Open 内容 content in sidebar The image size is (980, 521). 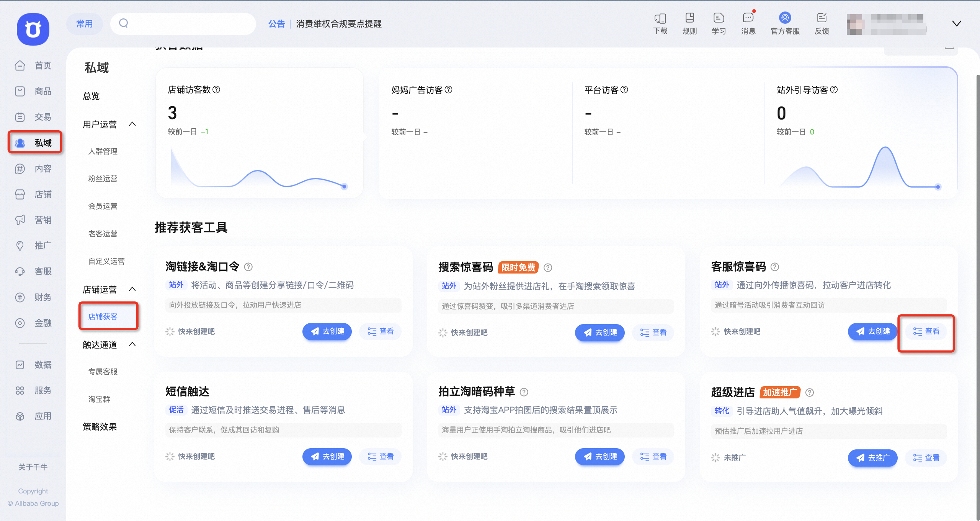pyautogui.click(x=33, y=169)
